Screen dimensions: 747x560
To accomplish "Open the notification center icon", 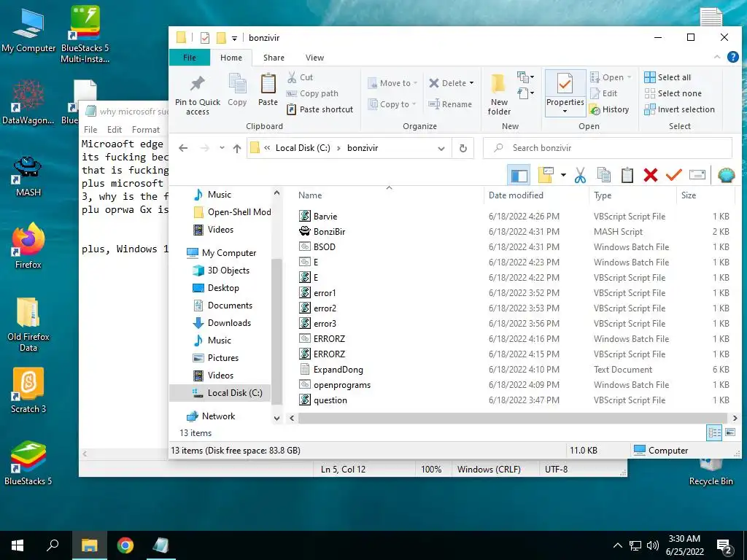I will click(x=725, y=546).
